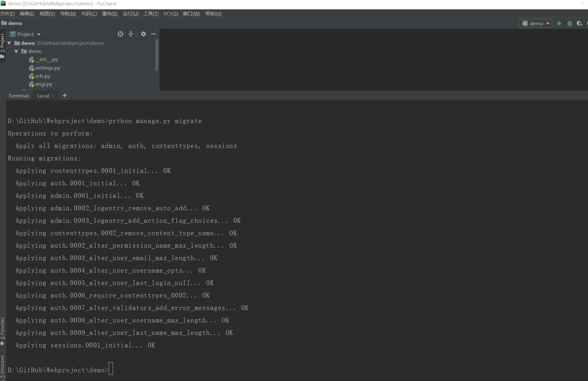Open the VCS(S) menu
The image size is (588, 381).
171,13
